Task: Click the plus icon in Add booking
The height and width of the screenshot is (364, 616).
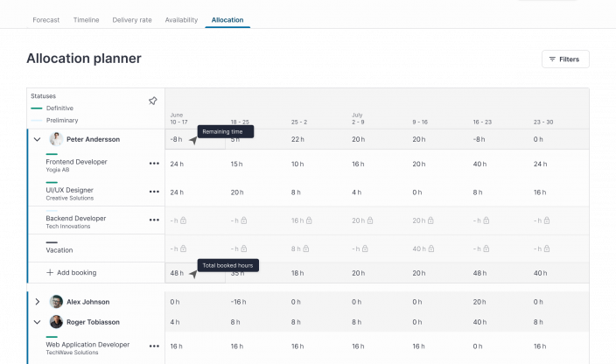Action: click(x=50, y=273)
